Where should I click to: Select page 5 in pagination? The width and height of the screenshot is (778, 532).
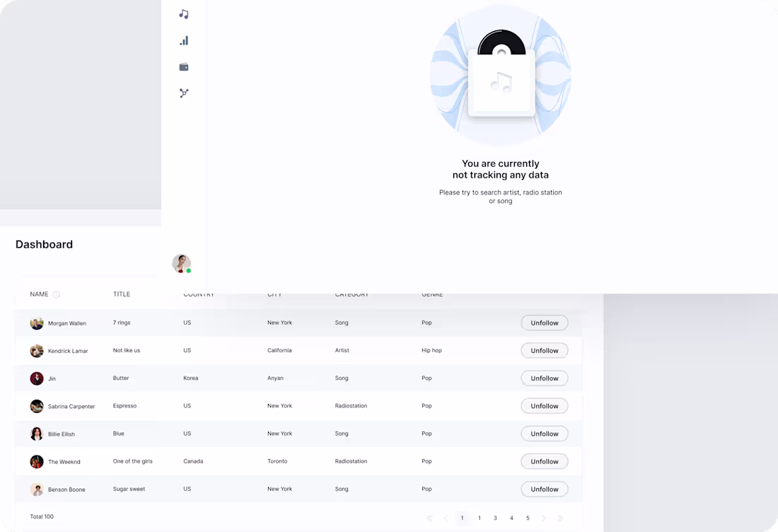[528, 518]
